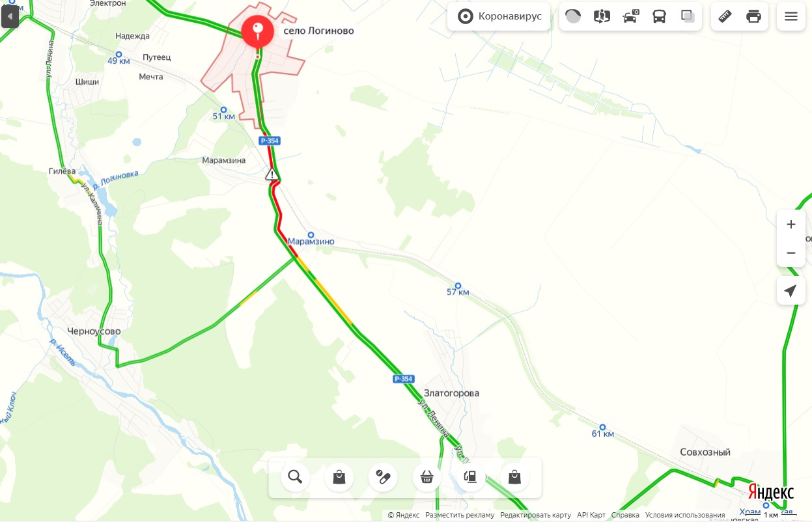Open the hamburger main menu
The width and height of the screenshot is (812, 524).
[x=791, y=16]
